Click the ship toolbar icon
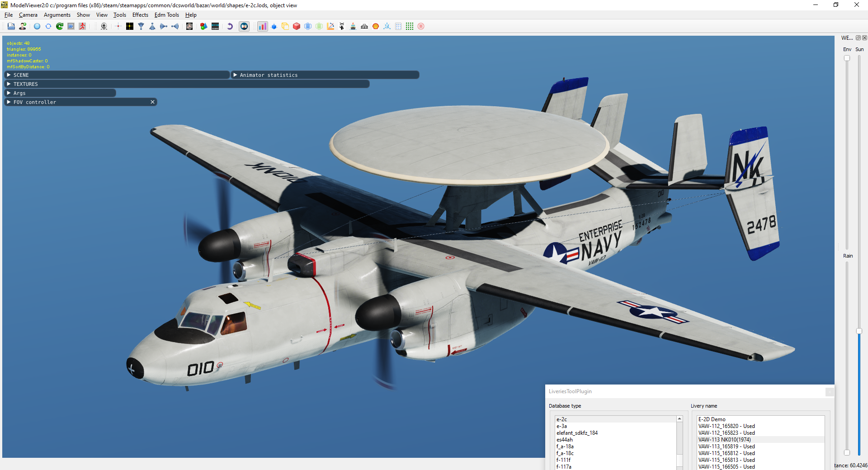Screen dimensions: 868x470 (353, 26)
